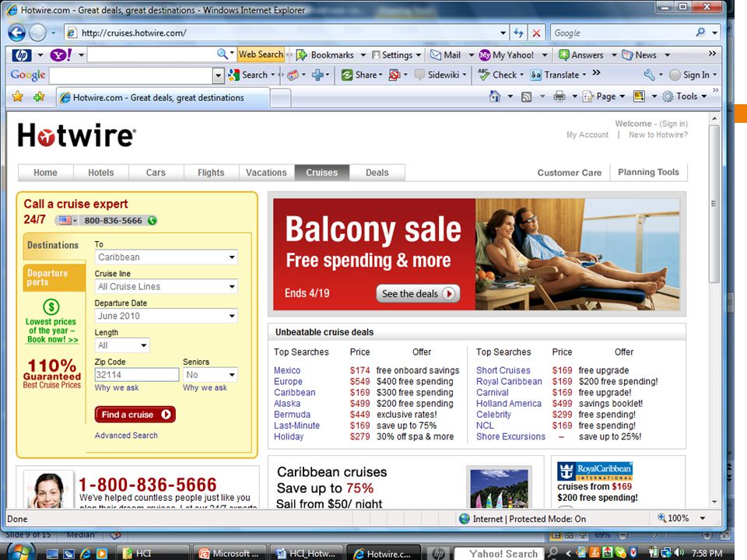Viewport: 747px width, 560px height.
Task: Open the Departure Date dropdown showing June 2010
Action: point(167,316)
